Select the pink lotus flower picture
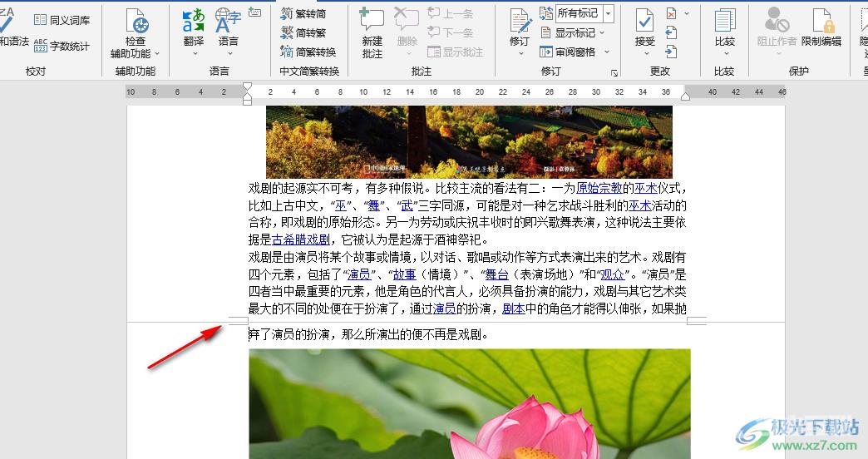 pyautogui.click(x=470, y=403)
